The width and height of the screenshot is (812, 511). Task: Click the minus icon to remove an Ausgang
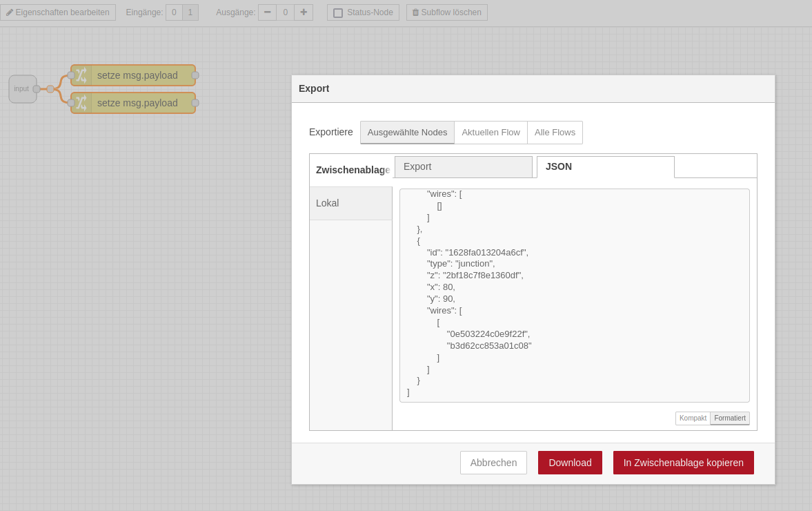click(x=267, y=12)
